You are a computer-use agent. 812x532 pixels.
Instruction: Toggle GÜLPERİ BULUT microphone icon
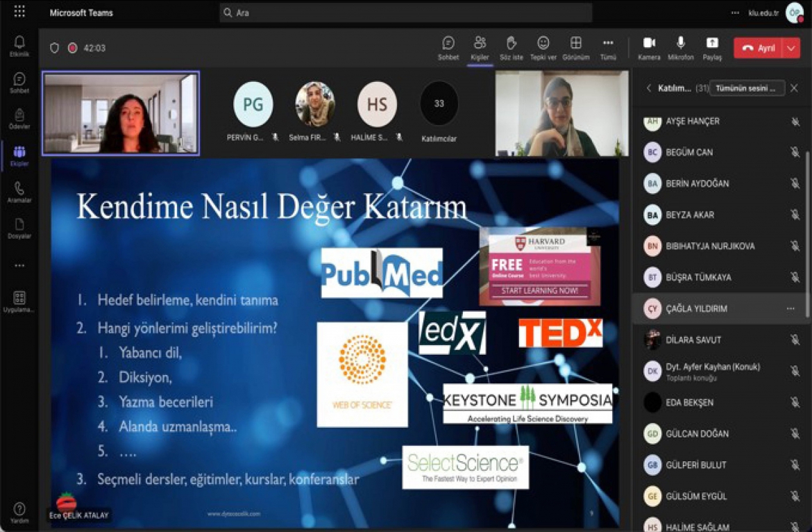point(795,465)
